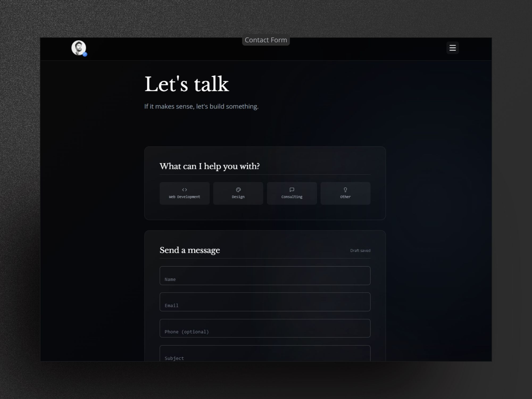Click the Let's talk heading
This screenshot has width=532, height=399.
[186, 84]
